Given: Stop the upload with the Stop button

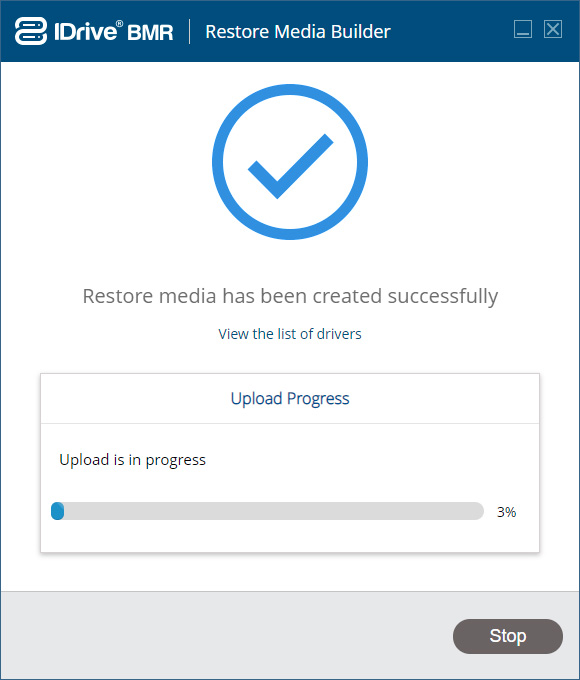Looking at the screenshot, I should tap(508, 636).
